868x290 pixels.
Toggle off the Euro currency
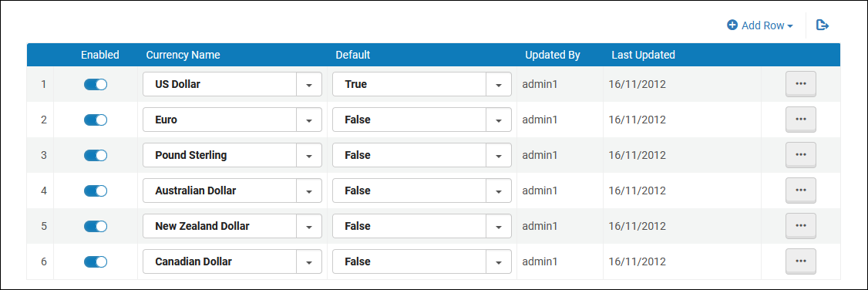pyautogui.click(x=96, y=120)
